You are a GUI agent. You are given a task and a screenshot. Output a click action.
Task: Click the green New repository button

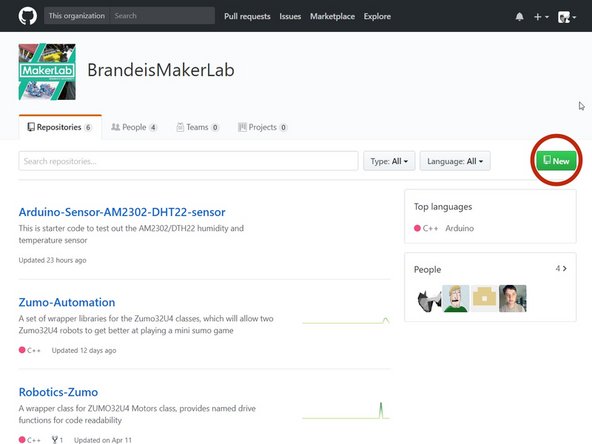556,161
